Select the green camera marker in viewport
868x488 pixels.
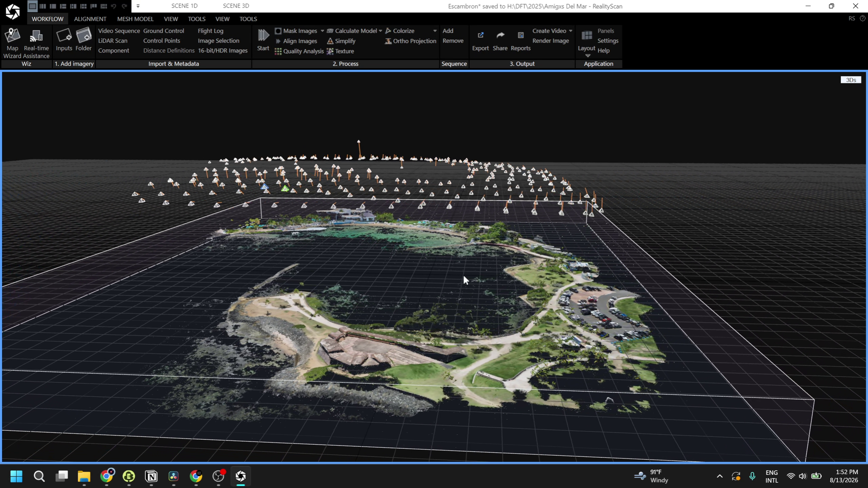[x=285, y=189]
